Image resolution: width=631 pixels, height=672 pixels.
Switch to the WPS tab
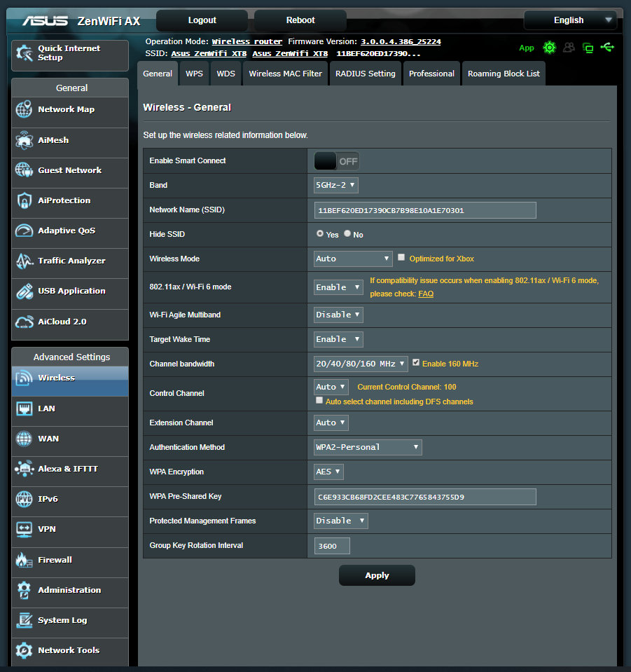(195, 74)
